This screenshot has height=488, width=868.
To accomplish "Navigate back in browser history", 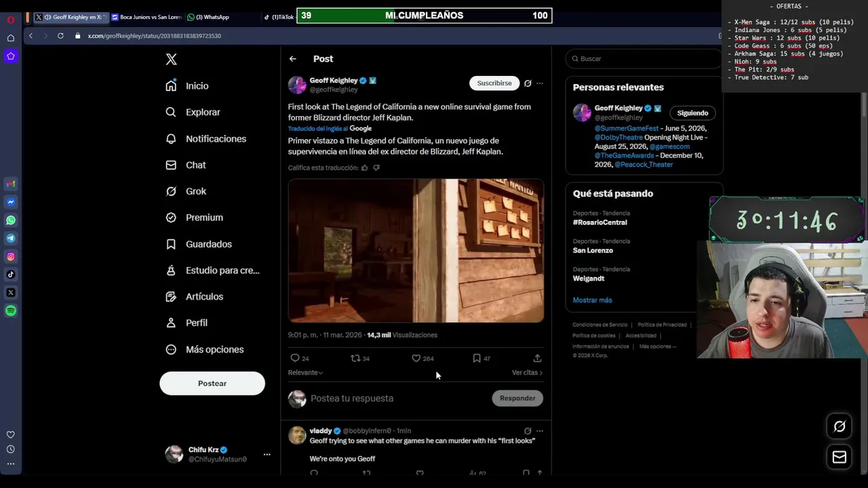I will (x=31, y=35).
